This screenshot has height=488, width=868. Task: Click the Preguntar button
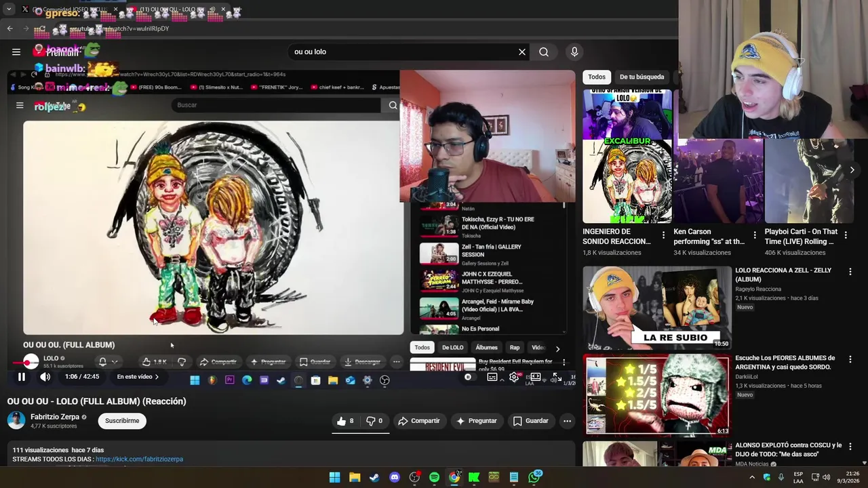[x=477, y=421]
